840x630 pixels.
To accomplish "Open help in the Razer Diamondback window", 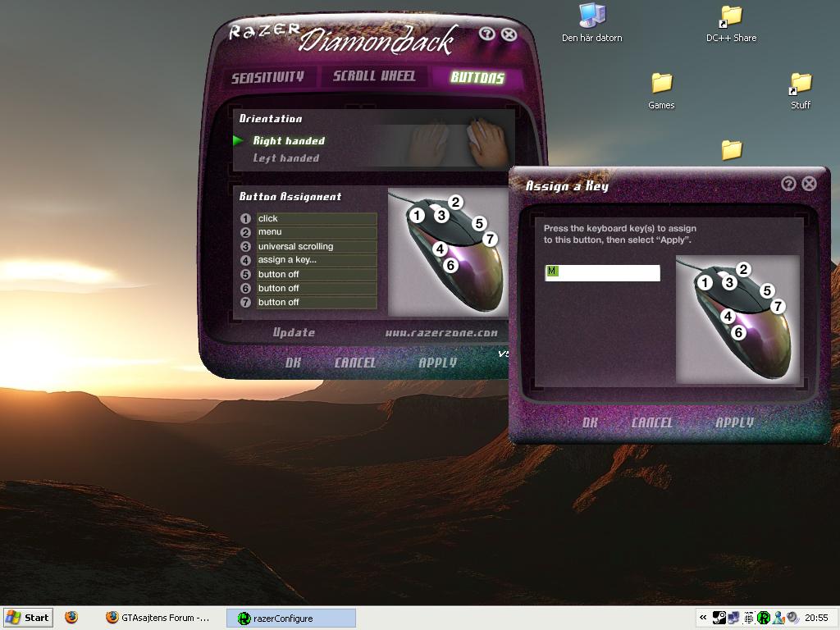I will point(486,34).
